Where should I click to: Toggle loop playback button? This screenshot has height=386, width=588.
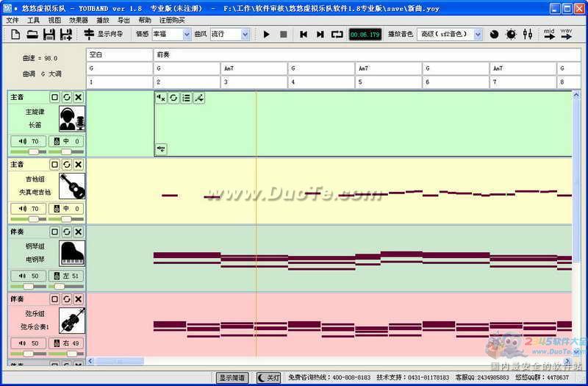click(337, 35)
